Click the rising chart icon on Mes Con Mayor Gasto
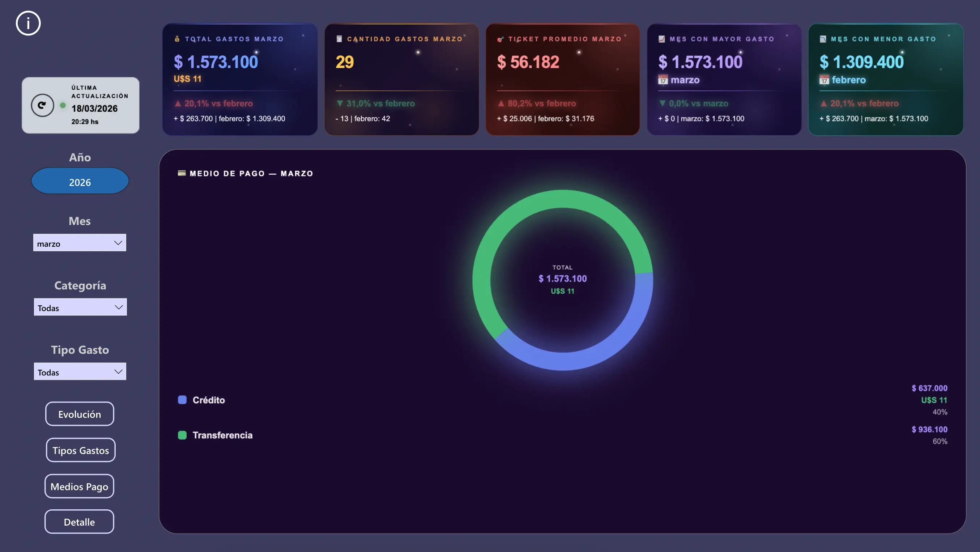Screen dimensions: 980x552 click(661, 39)
